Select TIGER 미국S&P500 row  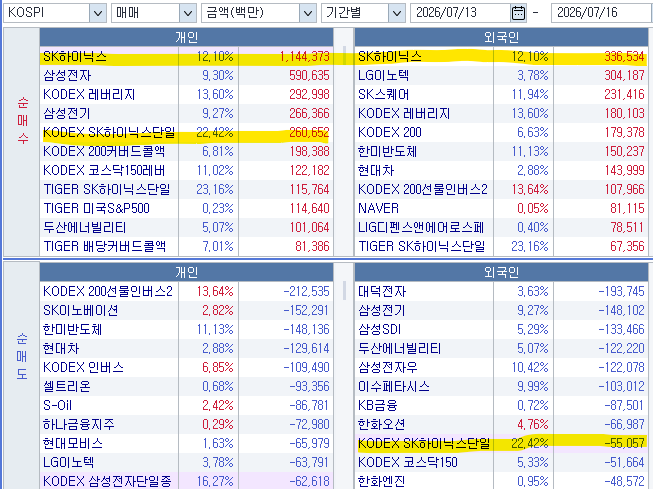coord(187,208)
